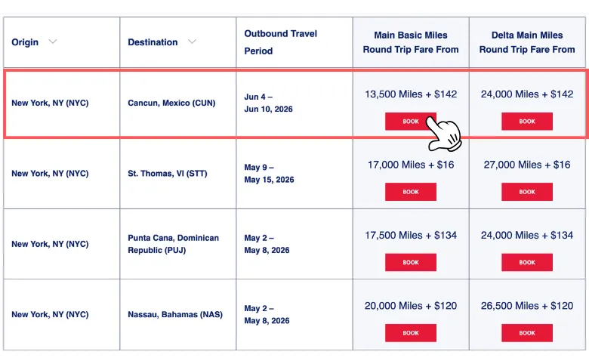589x364 pixels.
Task: Book Punta Cana Main Basic 17,500 Miles fare
Action: coord(410,263)
